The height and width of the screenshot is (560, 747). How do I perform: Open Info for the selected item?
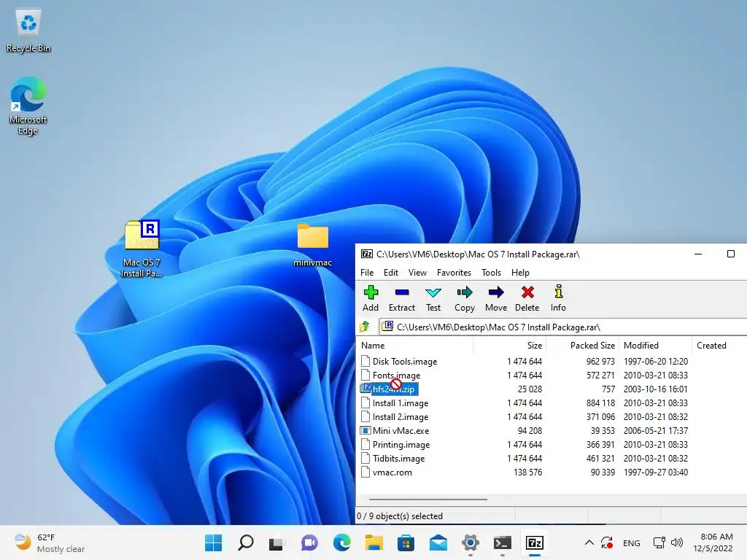coord(558,298)
